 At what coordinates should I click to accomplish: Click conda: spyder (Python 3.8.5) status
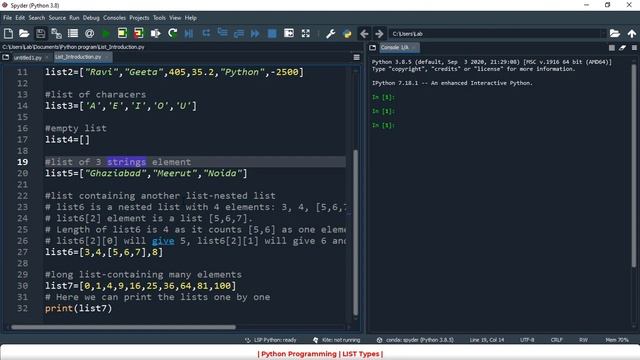click(415, 340)
